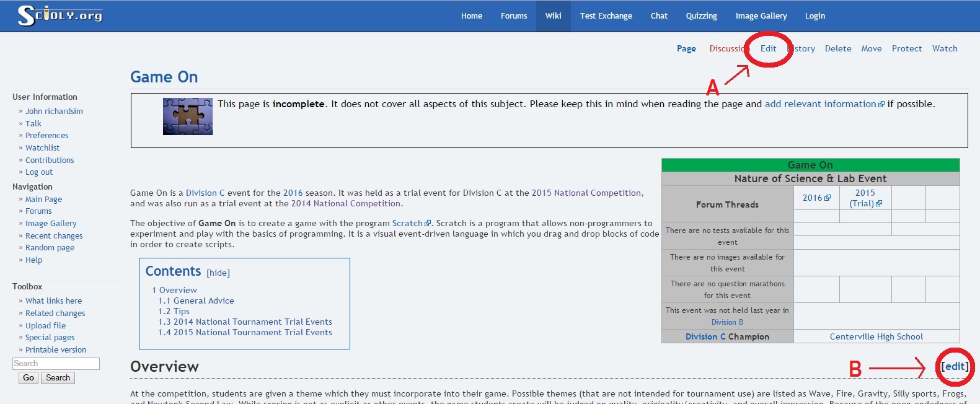The image size is (980, 404).
Task: Click the puzzle piece incomplete-page image
Action: [187, 116]
